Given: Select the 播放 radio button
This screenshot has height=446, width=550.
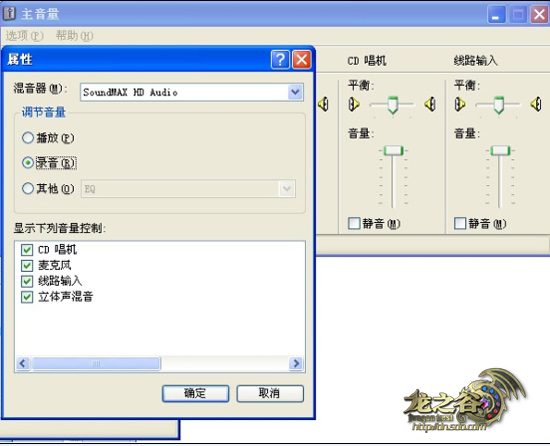Looking at the screenshot, I should (x=28, y=138).
